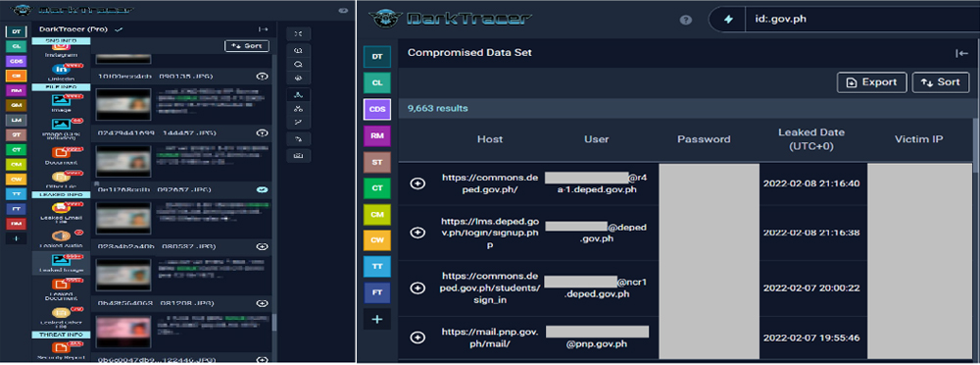Screen dimensions: 980x365
Task: Open the CT tab in right window
Action: click(x=377, y=187)
